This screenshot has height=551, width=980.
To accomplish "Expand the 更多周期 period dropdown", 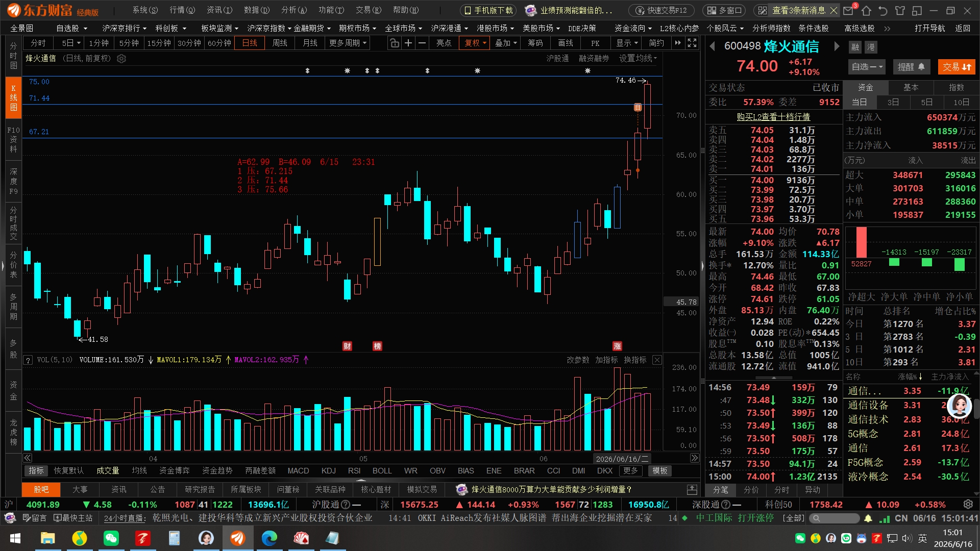I will click(x=348, y=43).
